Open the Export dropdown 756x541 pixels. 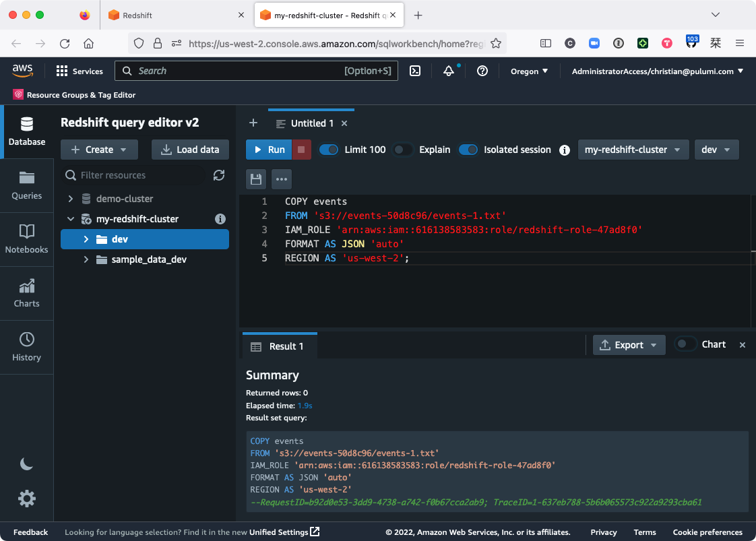pos(629,345)
